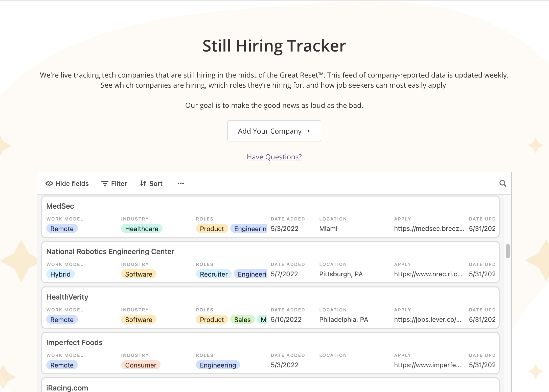The image size is (549, 392).
Task: Click the 5/7/2022 date added value
Action: (x=284, y=274)
